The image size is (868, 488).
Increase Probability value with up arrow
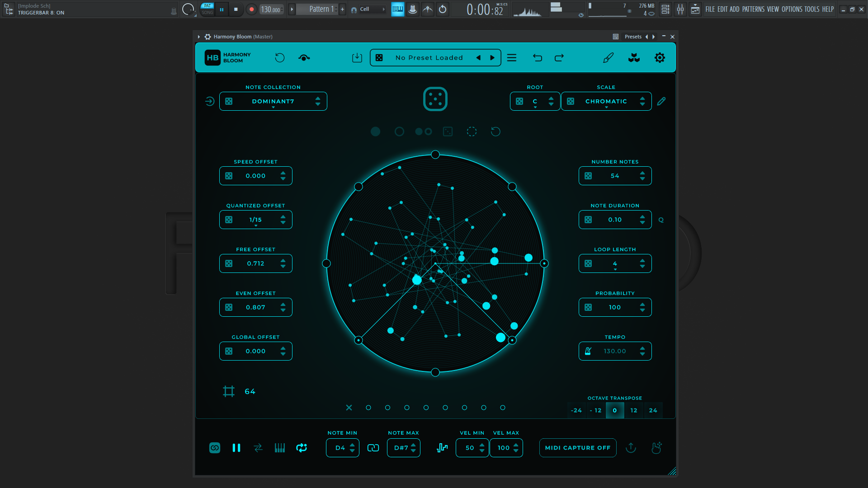click(x=642, y=305)
